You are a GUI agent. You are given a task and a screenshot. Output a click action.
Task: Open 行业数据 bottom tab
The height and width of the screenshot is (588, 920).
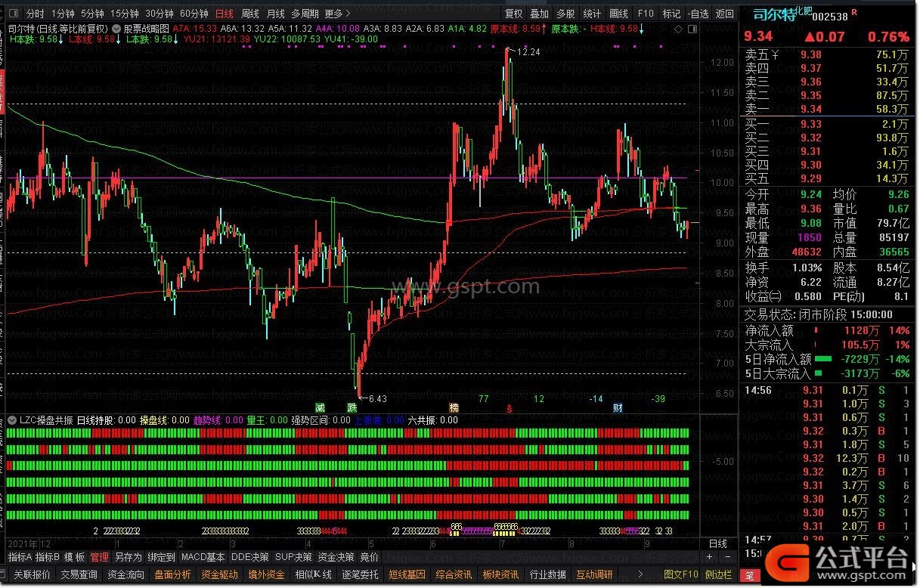coord(548,574)
